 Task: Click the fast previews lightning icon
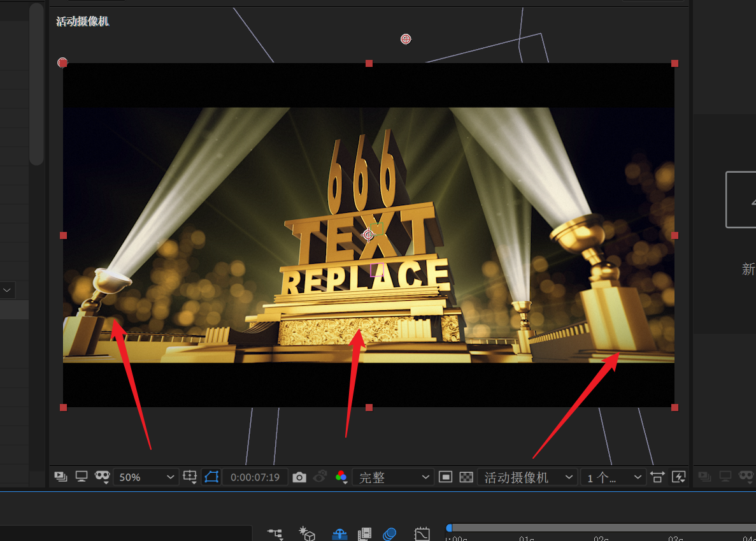click(x=678, y=477)
